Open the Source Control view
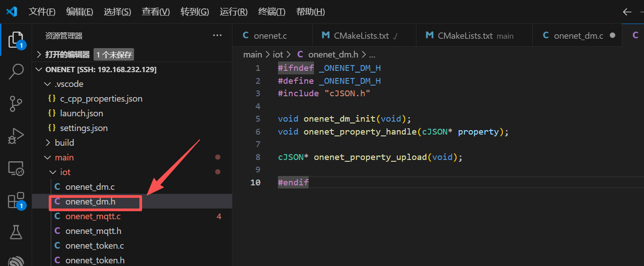This screenshot has width=644, height=266. click(16, 103)
